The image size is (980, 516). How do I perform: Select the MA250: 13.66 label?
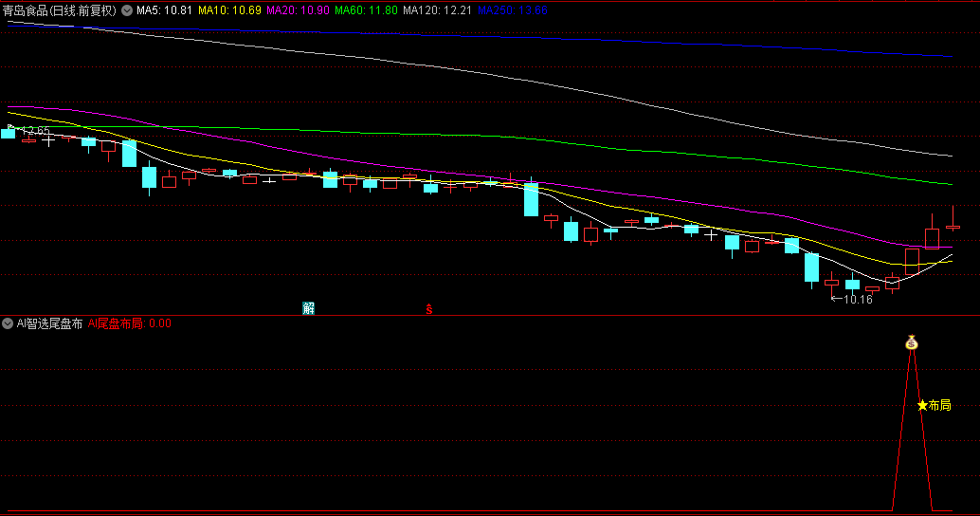tap(513, 10)
